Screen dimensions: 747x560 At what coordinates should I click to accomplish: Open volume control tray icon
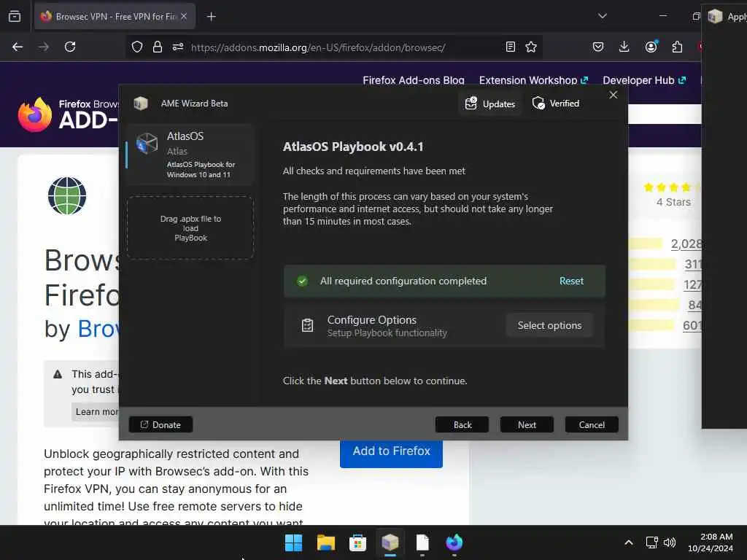point(670,542)
